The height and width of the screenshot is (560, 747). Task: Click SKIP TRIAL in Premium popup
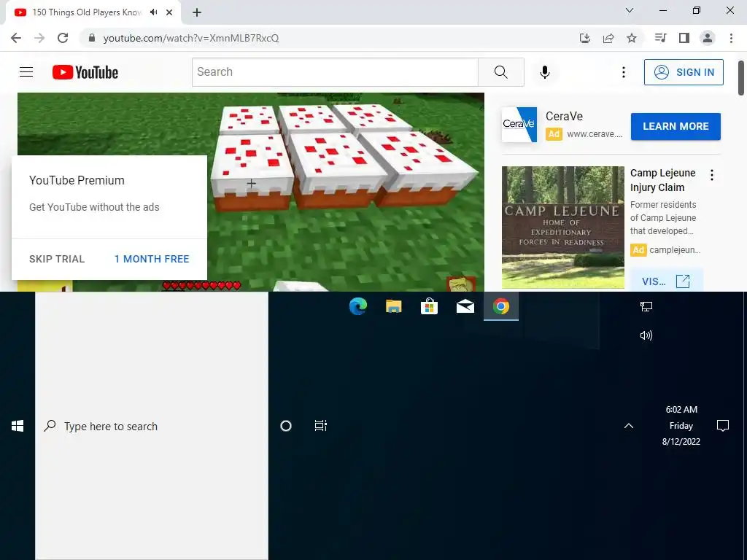coord(57,259)
